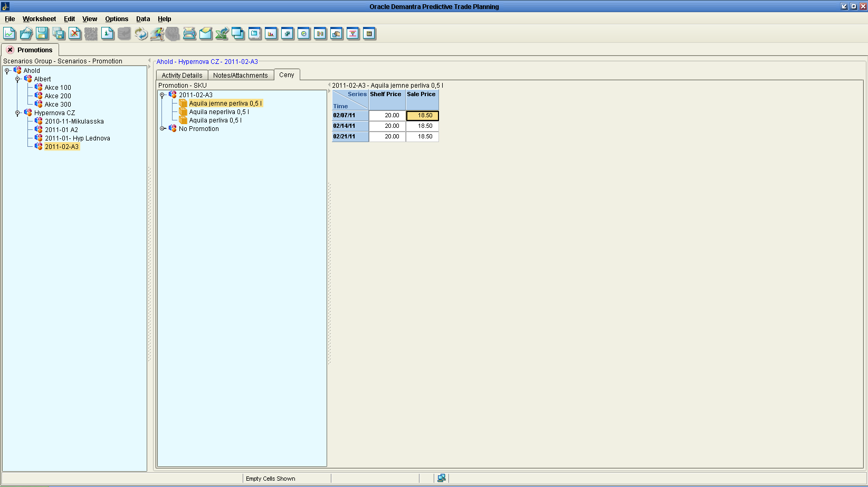
Task: Switch to the Notes/Attachments tab
Action: [x=241, y=75]
